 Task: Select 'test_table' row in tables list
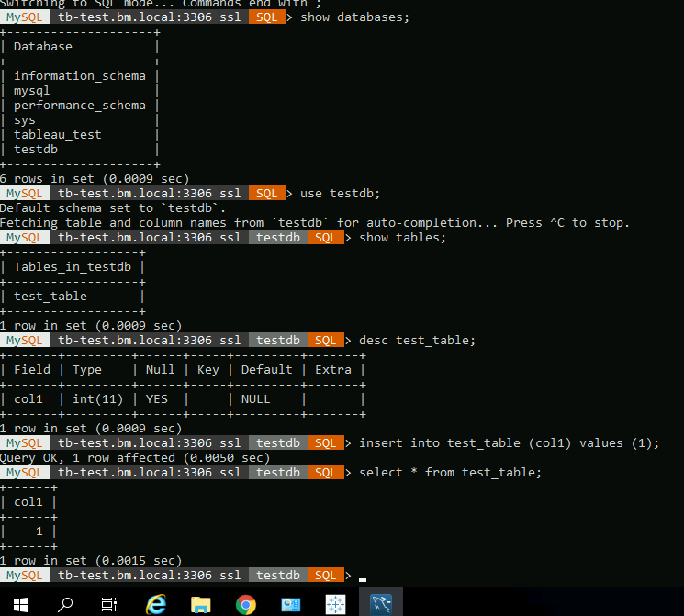click(x=50, y=297)
